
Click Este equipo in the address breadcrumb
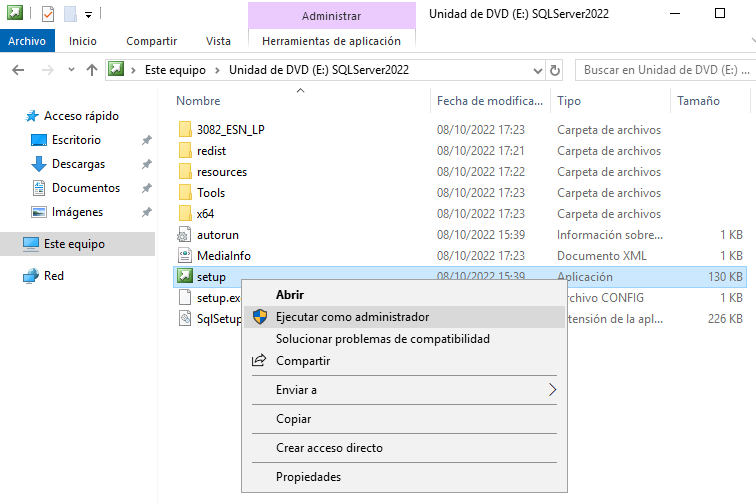pos(175,70)
